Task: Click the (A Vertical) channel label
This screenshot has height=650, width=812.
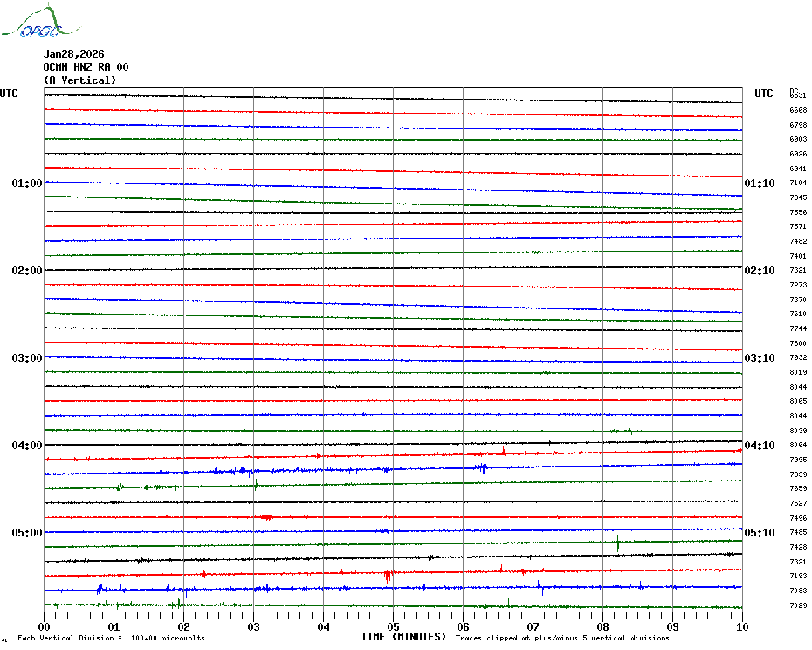Action: point(79,80)
